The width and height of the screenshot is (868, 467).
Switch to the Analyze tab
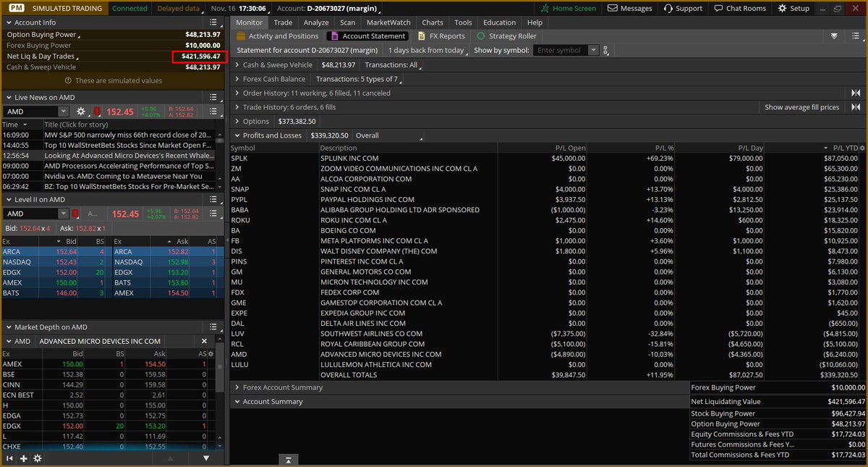click(x=316, y=22)
